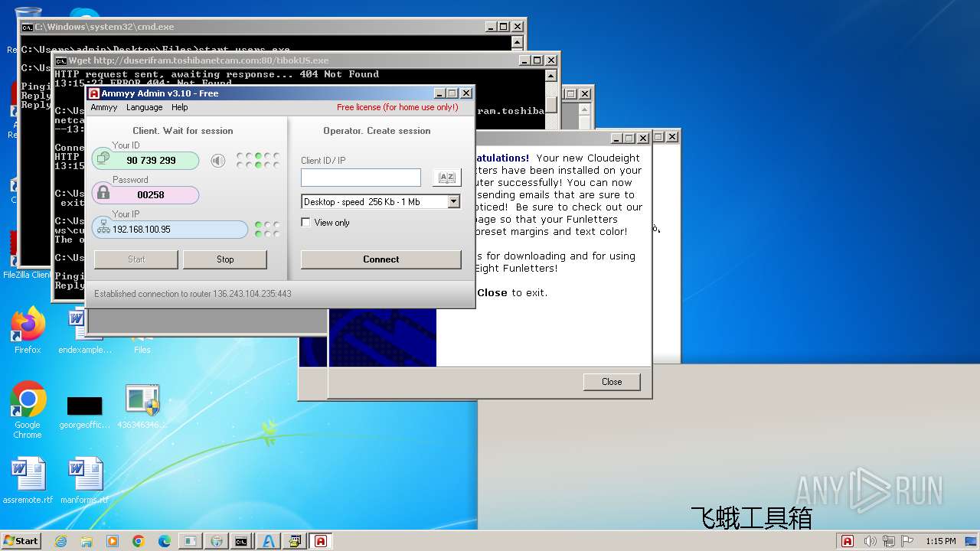Select the endexample document on desktop

(x=85, y=331)
